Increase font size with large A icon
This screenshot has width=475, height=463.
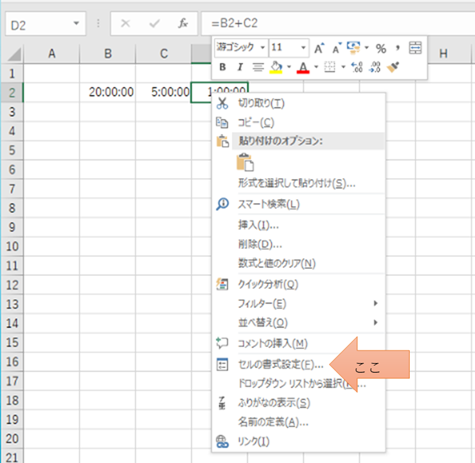coord(319,48)
